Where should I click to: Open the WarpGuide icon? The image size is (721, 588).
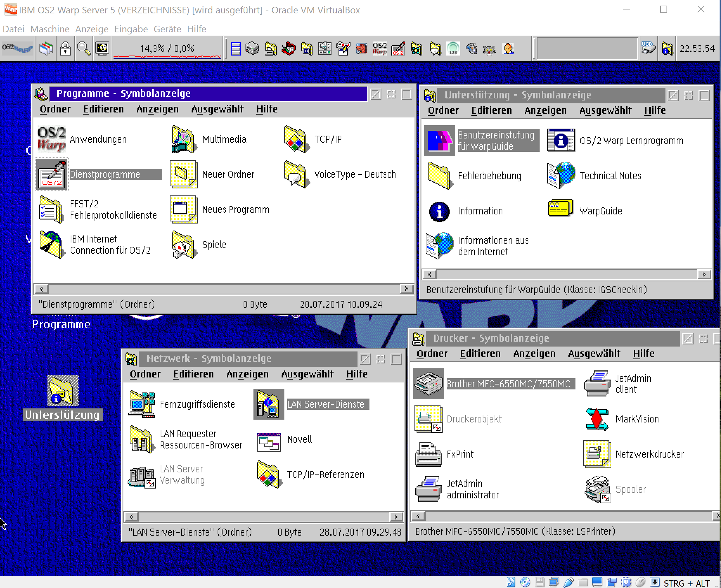tap(560, 209)
